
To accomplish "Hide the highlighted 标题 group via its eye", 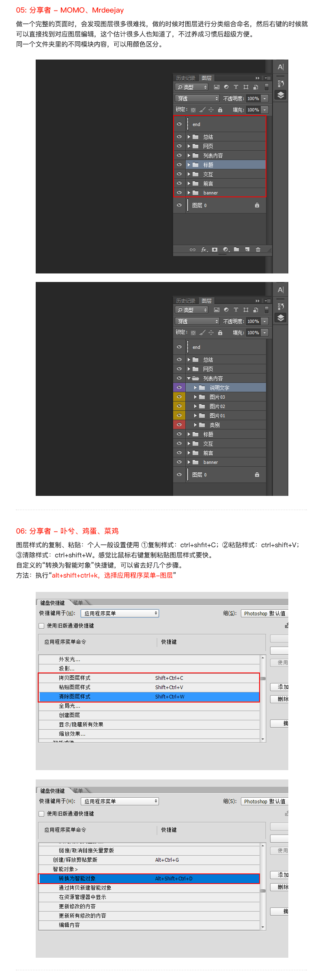I will click(179, 165).
